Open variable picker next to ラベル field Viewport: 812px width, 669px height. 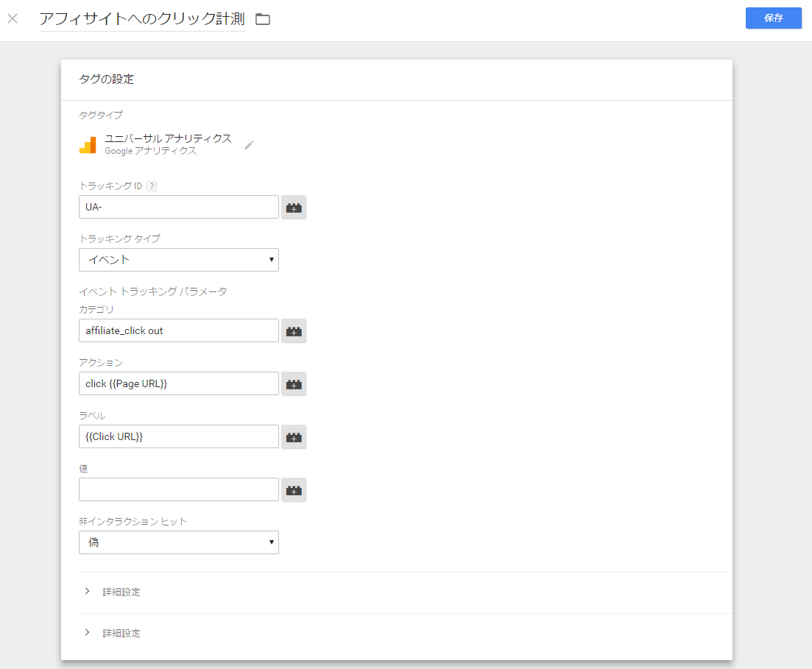pos(294,437)
